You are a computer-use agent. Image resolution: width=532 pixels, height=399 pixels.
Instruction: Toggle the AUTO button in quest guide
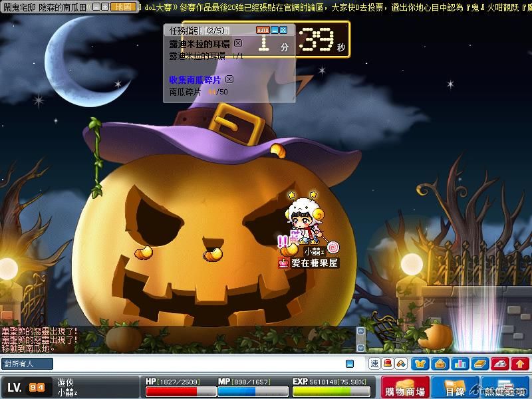coord(263,31)
